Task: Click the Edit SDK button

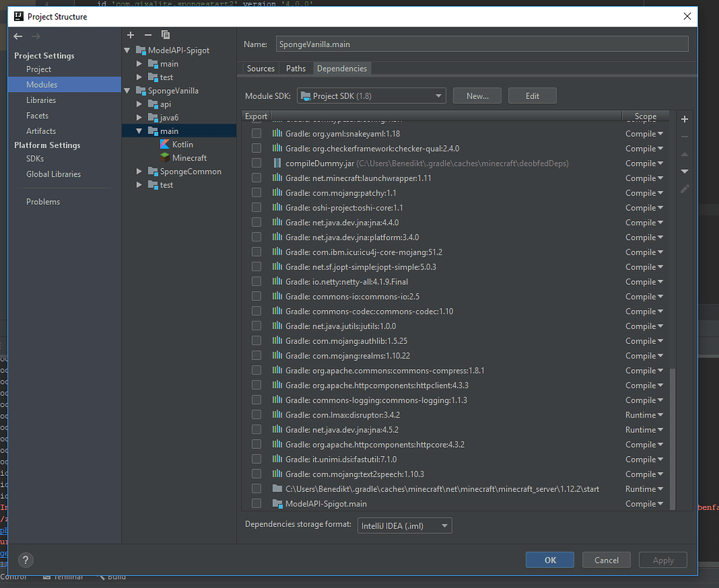Action: (x=532, y=96)
